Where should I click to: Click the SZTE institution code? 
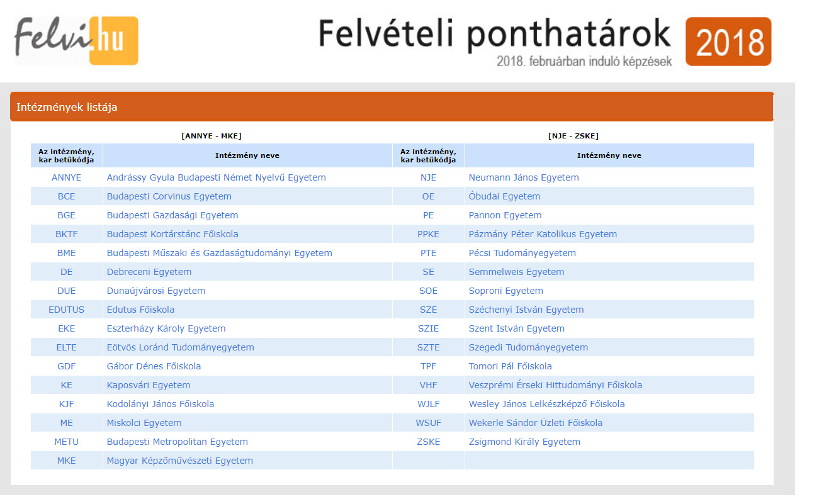coord(429,347)
